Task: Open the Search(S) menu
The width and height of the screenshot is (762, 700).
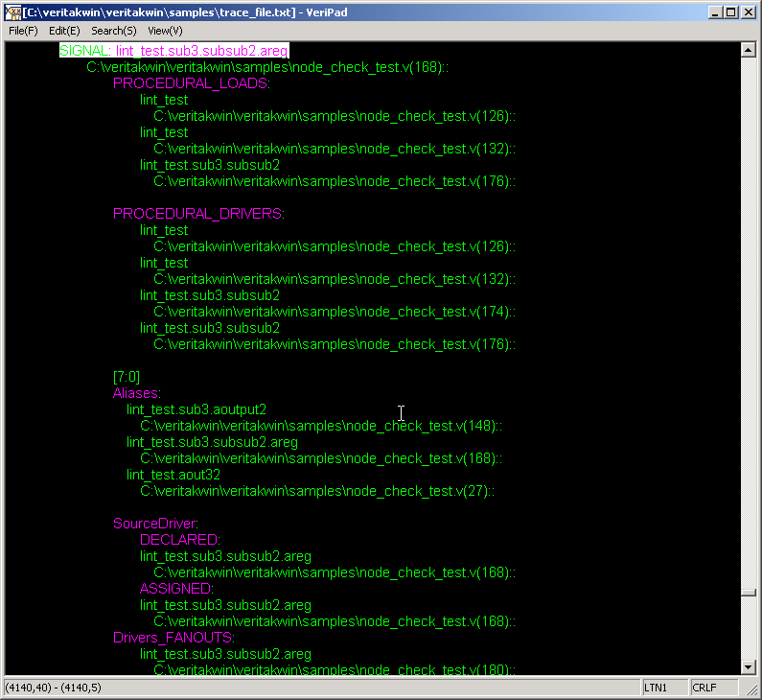Action: 114,31
